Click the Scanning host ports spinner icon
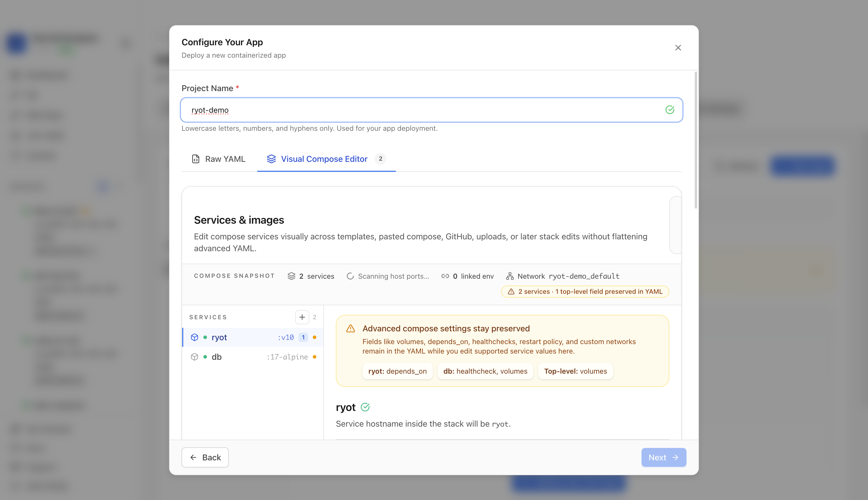868x500 pixels. [350, 276]
